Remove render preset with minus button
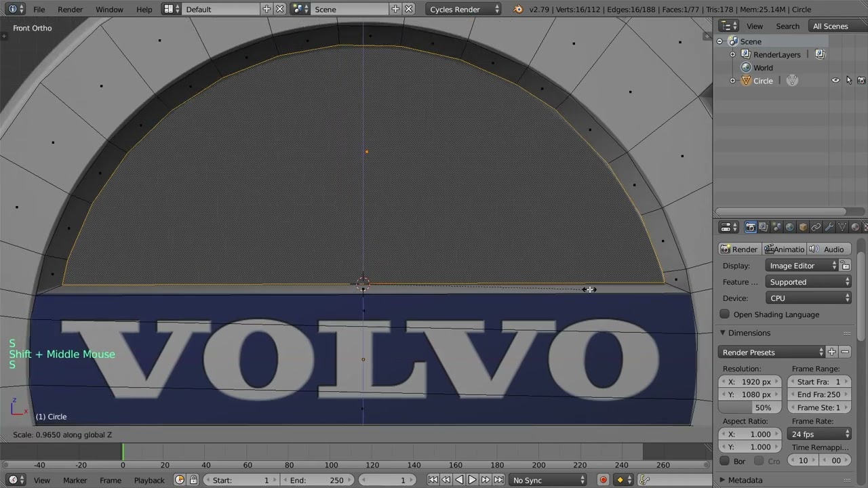Viewport: 868px width, 488px height. [845, 352]
